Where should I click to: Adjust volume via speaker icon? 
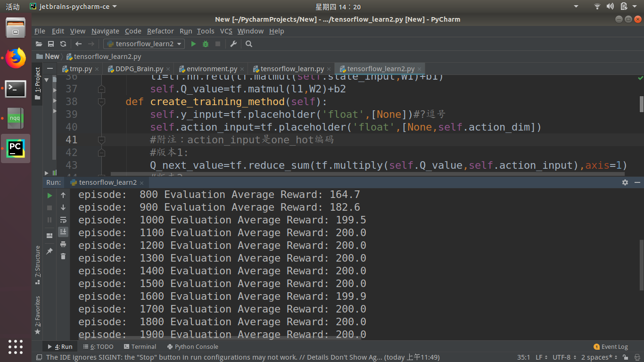(x=610, y=7)
